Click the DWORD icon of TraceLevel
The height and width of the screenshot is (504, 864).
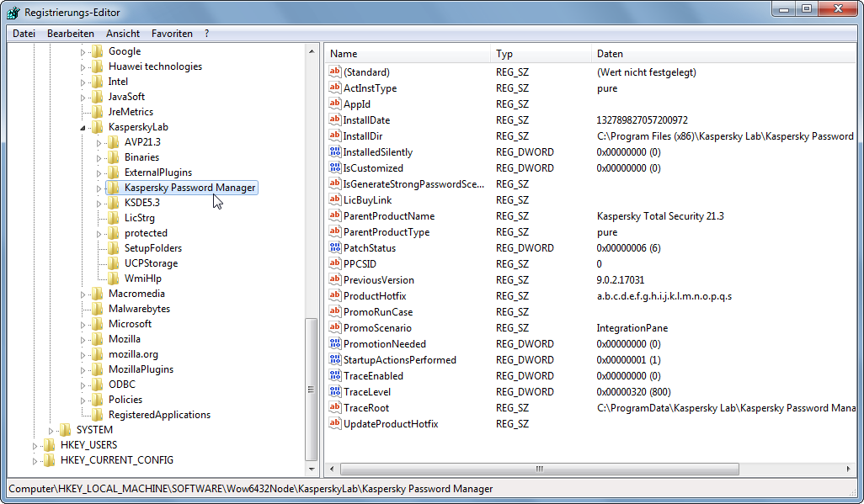tap(334, 391)
